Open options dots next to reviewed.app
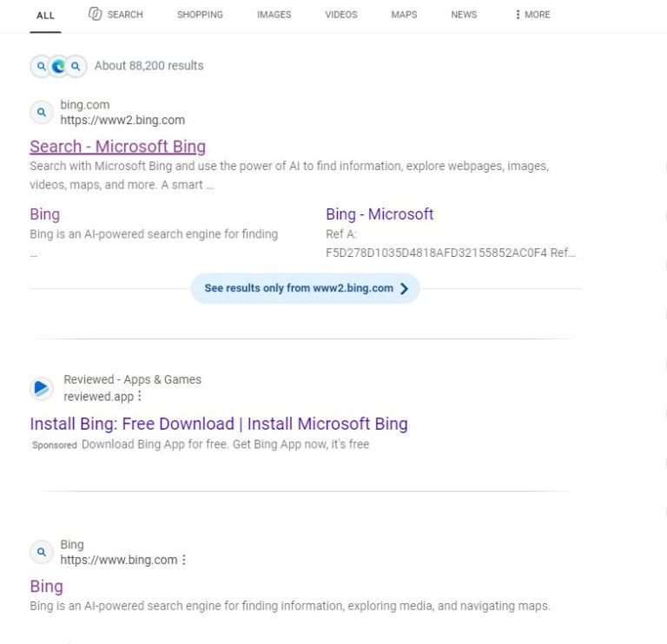The width and height of the screenshot is (667, 644). (x=140, y=396)
